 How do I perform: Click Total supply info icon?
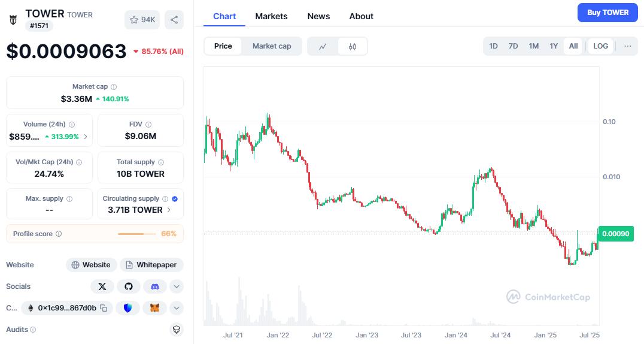tap(161, 162)
